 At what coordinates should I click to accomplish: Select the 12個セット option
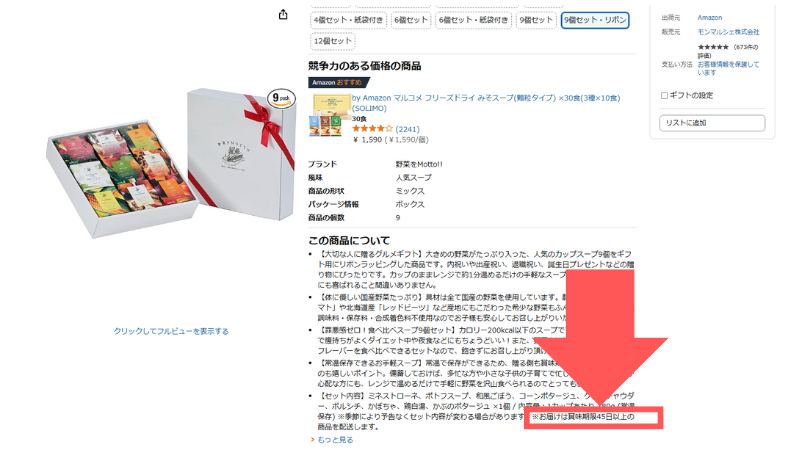pyautogui.click(x=333, y=41)
